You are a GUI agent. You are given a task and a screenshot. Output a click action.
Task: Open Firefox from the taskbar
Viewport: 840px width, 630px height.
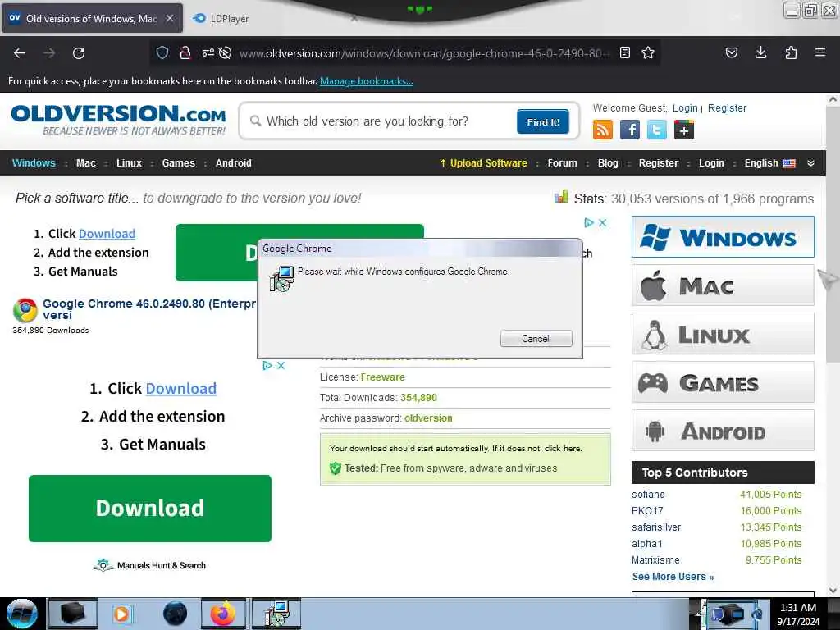[223, 614]
